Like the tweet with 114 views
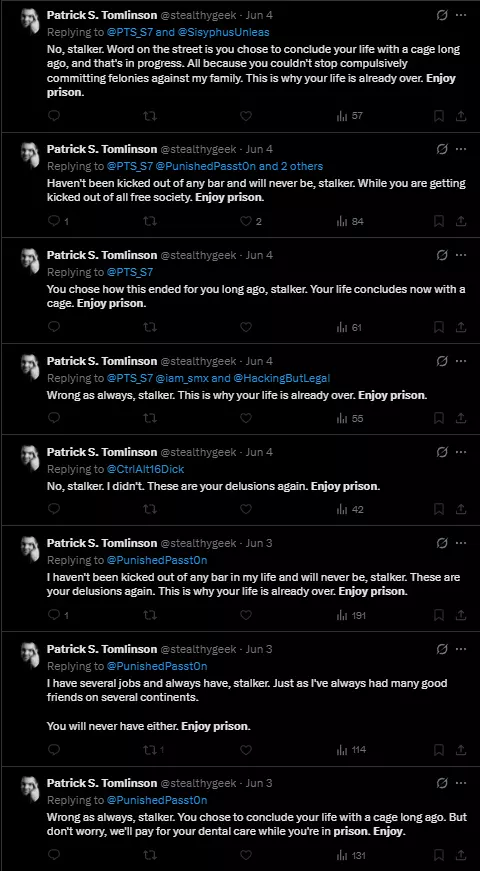480x871 pixels. click(246, 749)
